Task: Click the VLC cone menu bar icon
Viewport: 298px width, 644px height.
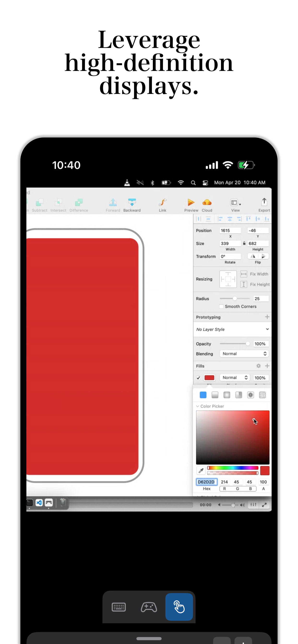Action: coord(127,183)
